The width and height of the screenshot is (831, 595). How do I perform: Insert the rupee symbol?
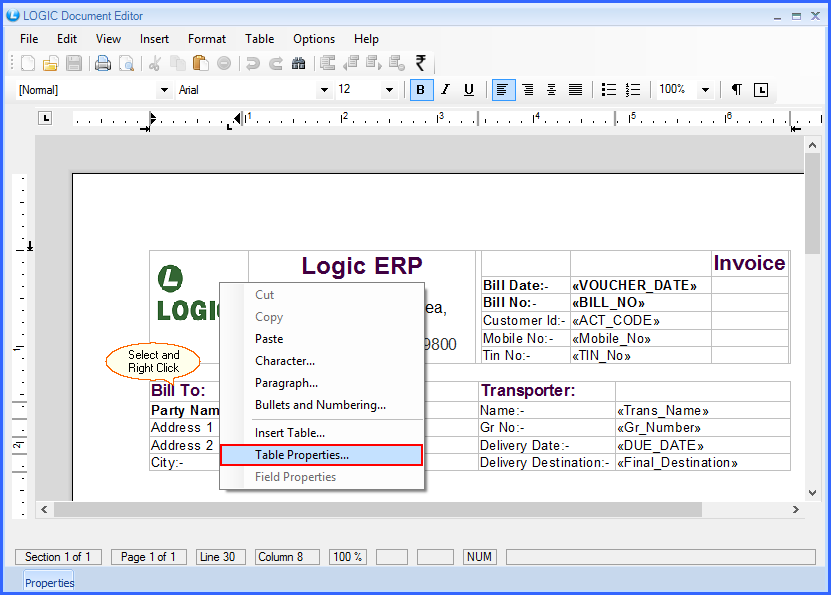coord(421,63)
